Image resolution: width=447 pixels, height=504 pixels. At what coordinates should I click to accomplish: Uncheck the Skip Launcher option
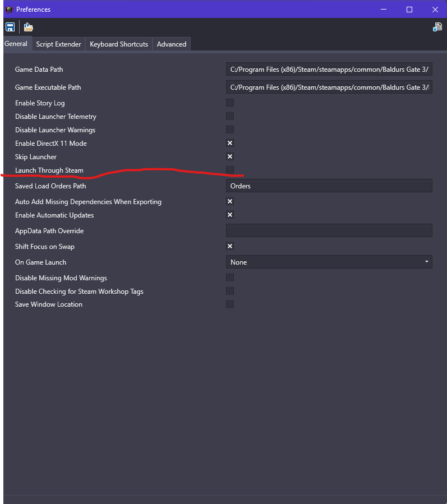point(229,156)
